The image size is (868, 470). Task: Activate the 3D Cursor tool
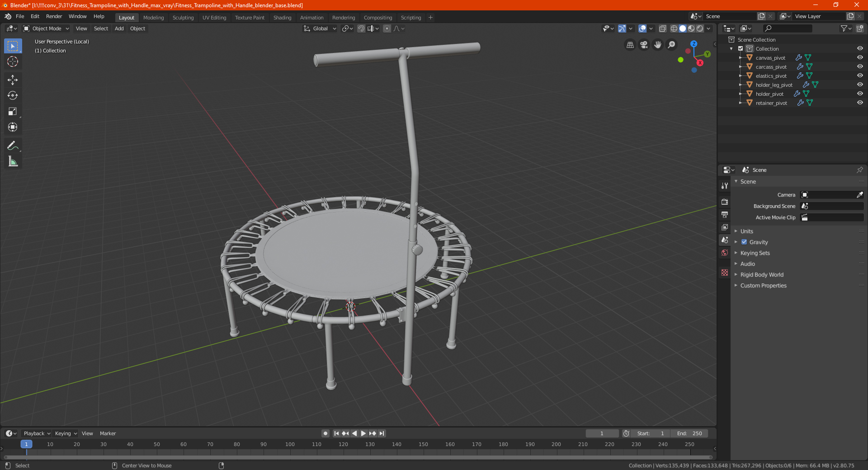point(13,61)
